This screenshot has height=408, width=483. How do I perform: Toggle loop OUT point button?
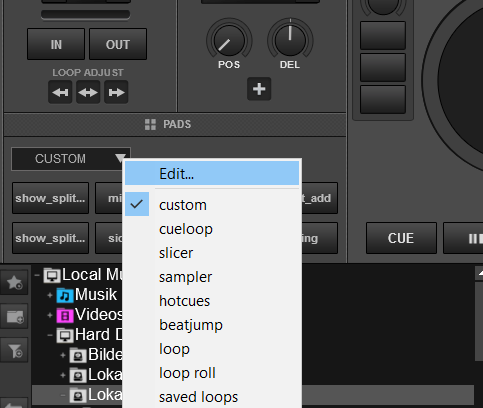click(x=118, y=44)
